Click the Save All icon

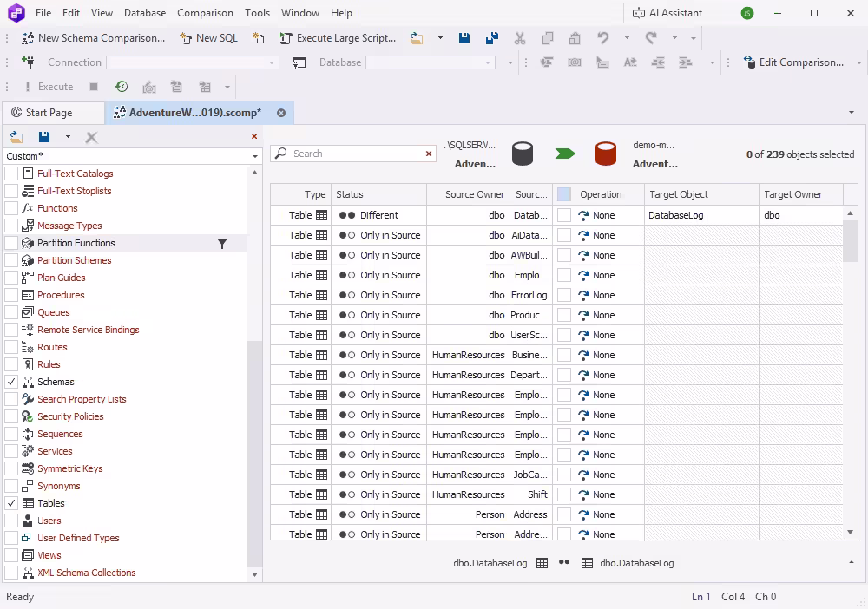click(491, 38)
